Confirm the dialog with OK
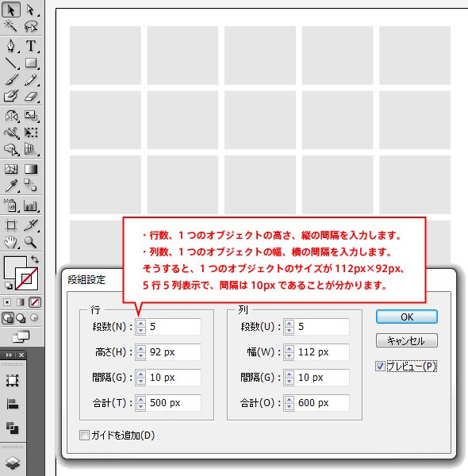The width and height of the screenshot is (468, 476). pyautogui.click(x=407, y=317)
